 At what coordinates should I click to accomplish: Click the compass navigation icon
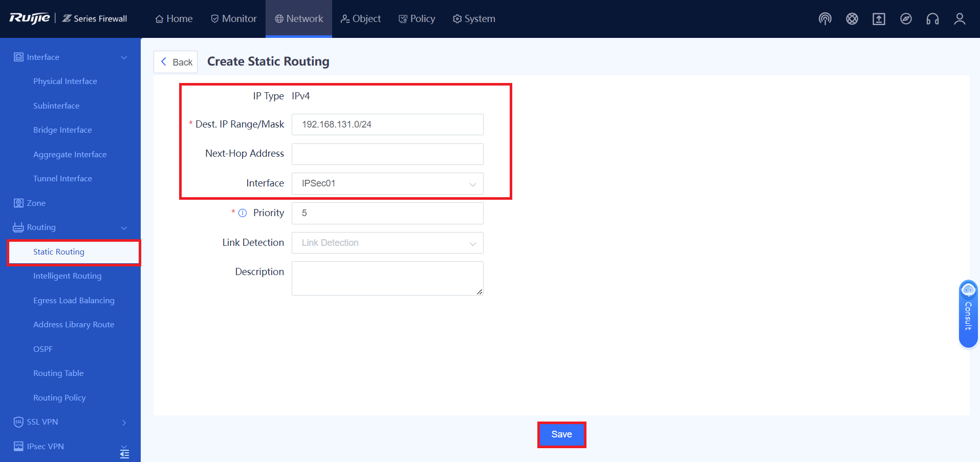[x=906, y=19]
